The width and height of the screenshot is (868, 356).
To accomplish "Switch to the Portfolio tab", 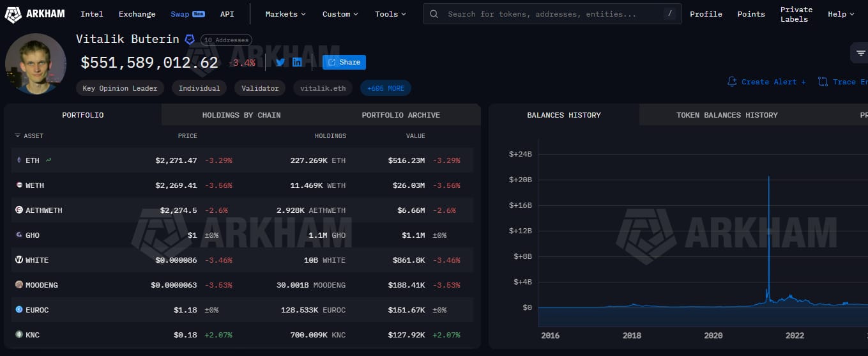I will pos(83,115).
